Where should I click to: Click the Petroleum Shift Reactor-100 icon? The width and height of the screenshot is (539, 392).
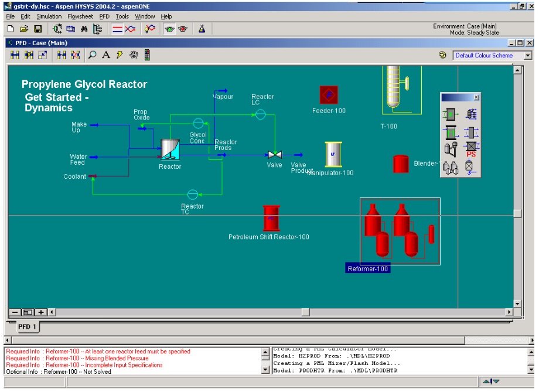tap(271, 218)
